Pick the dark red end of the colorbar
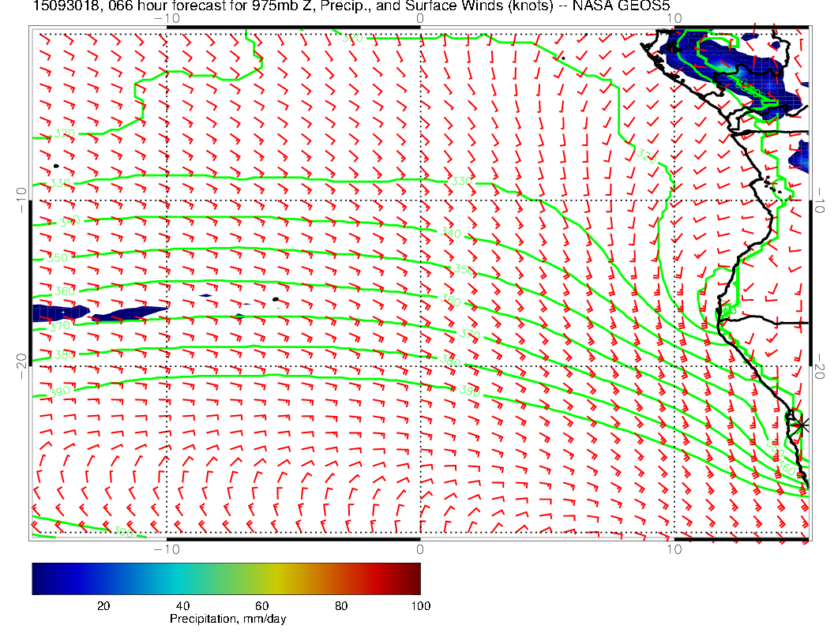Image resolution: width=834 pixels, height=644 pixels. (x=415, y=578)
